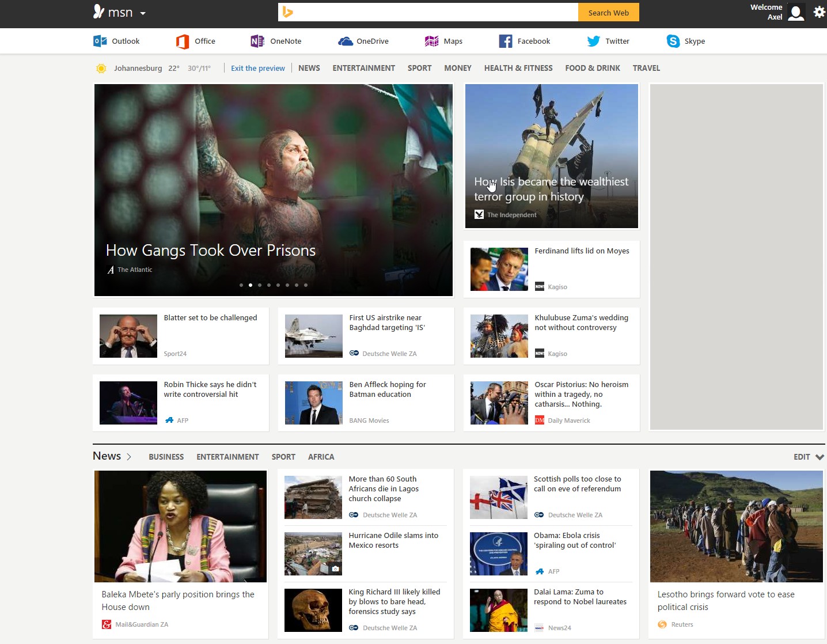
Task: Click the MSN butterfly logo
Action: 99,12
